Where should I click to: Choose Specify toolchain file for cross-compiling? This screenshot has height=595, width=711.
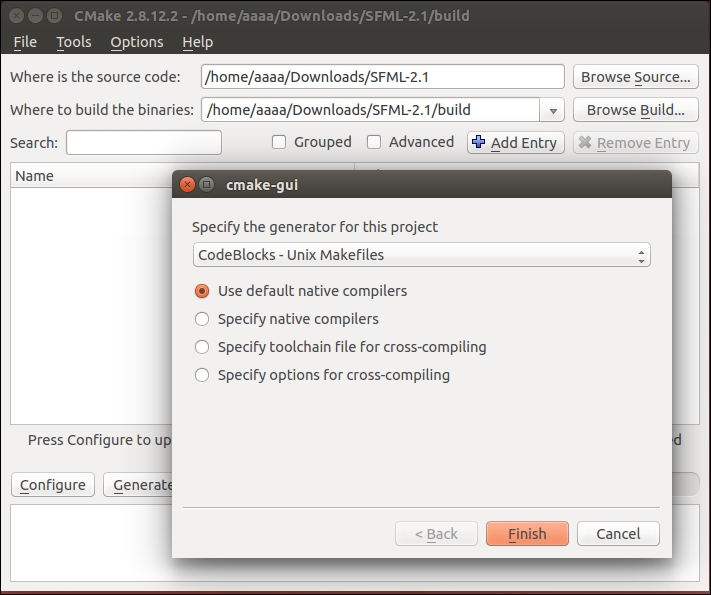pos(202,347)
